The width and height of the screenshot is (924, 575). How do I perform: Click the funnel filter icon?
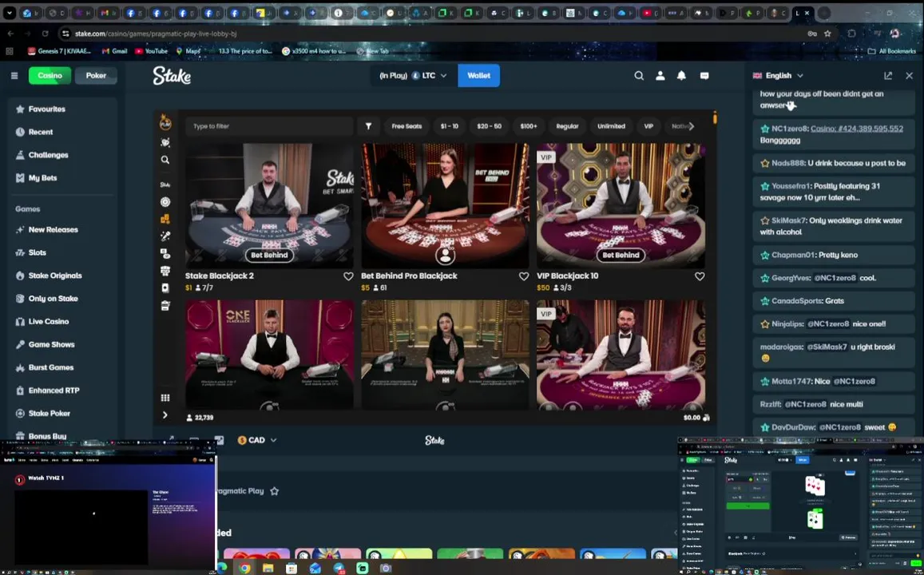tap(368, 126)
